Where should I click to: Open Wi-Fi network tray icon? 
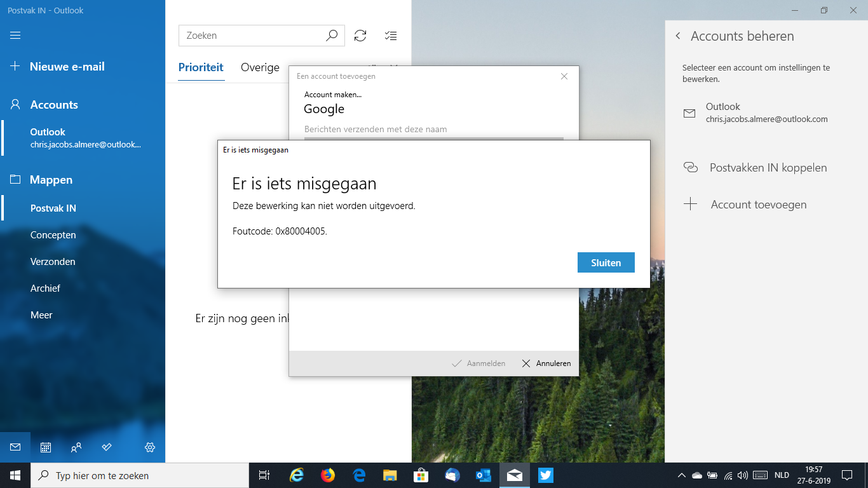(728, 475)
